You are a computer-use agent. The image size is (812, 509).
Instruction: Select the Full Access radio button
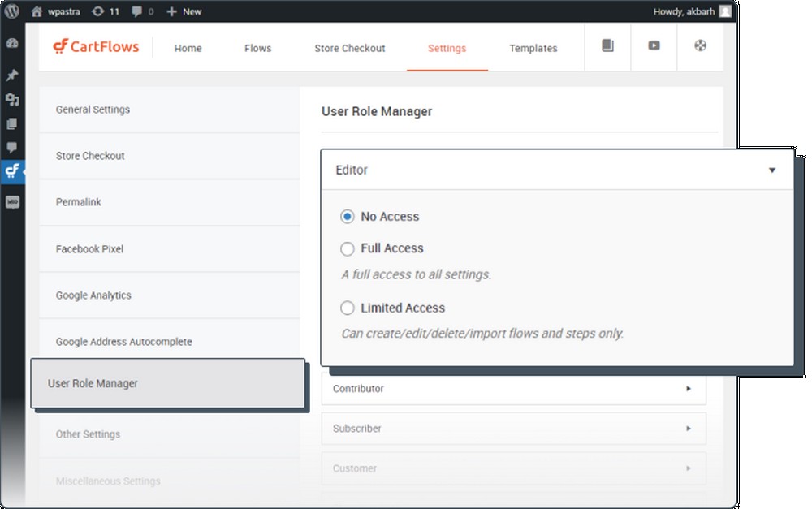(x=347, y=249)
